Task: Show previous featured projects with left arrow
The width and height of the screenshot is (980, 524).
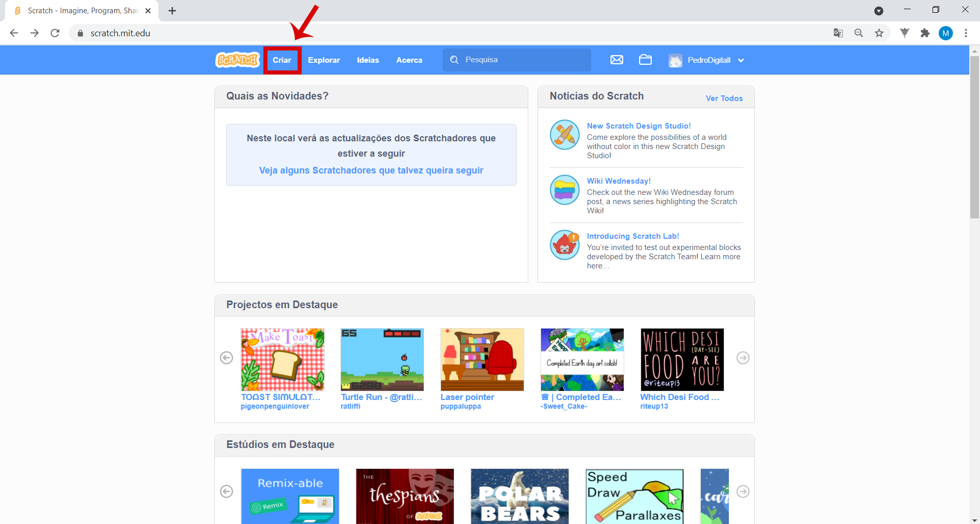Action: pyautogui.click(x=227, y=358)
